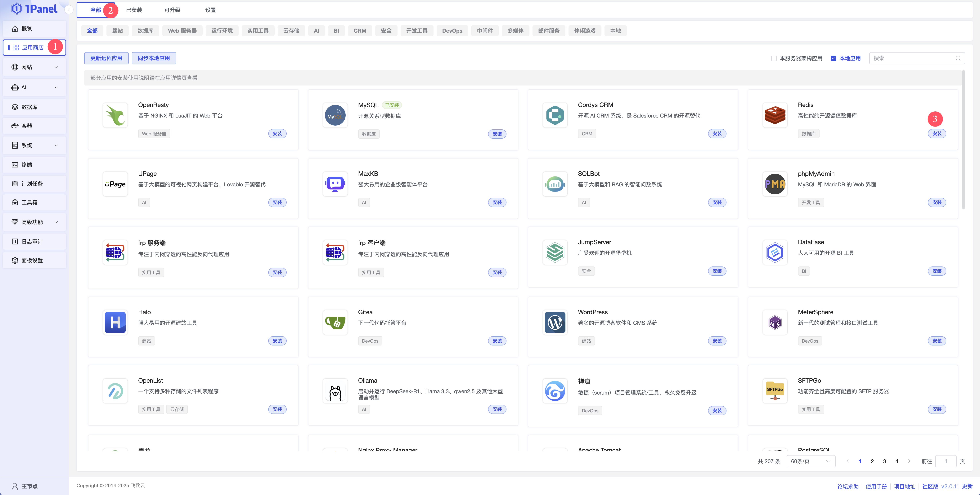
Task: Go to page 3 in pagination
Action: coord(884,461)
